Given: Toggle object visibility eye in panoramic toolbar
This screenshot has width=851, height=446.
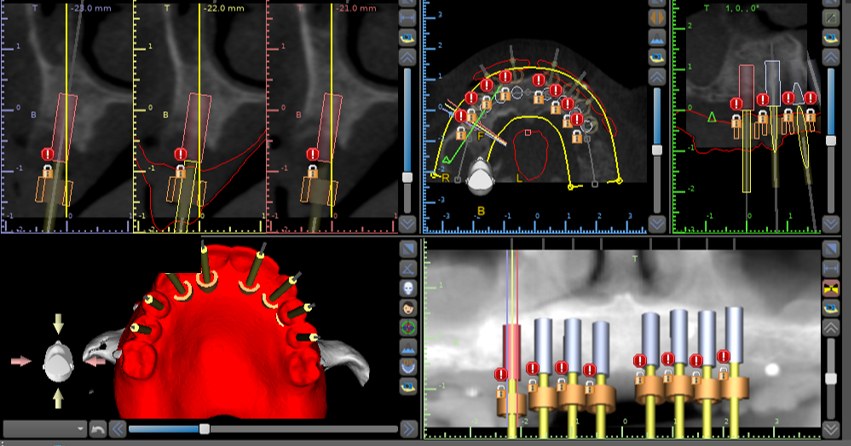Looking at the screenshot, I should coord(831,308).
